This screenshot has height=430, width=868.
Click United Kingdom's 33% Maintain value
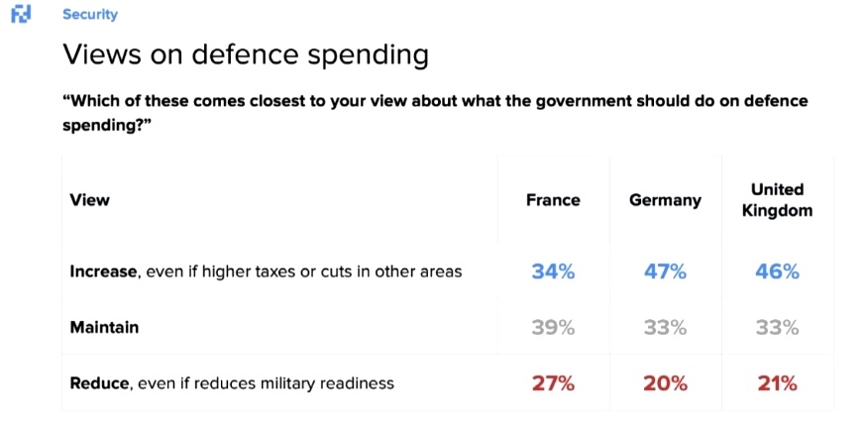(x=778, y=327)
